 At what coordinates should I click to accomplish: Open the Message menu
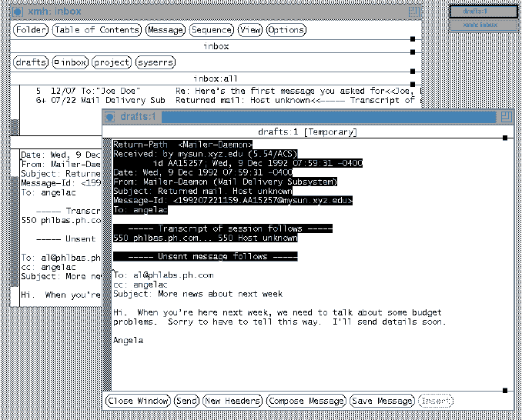pyautogui.click(x=166, y=30)
